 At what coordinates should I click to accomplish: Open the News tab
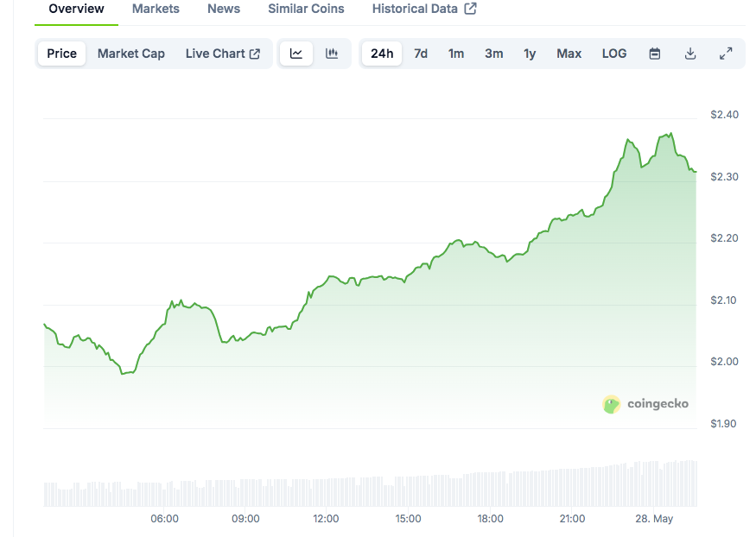pos(223,9)
